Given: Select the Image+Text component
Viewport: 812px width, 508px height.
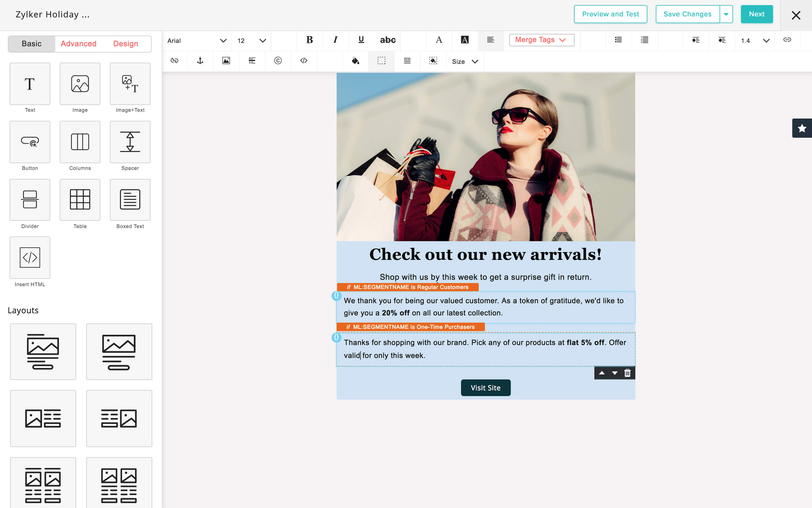Looking at the screenshot, I should coord(130,84).
